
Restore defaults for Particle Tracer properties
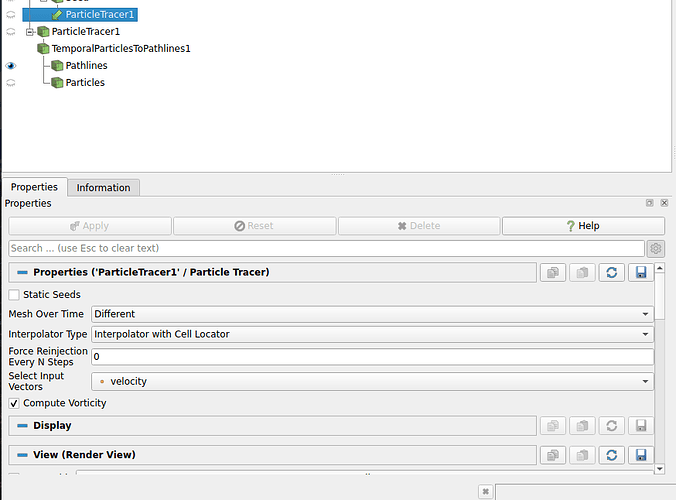click(x=611, y=272)
